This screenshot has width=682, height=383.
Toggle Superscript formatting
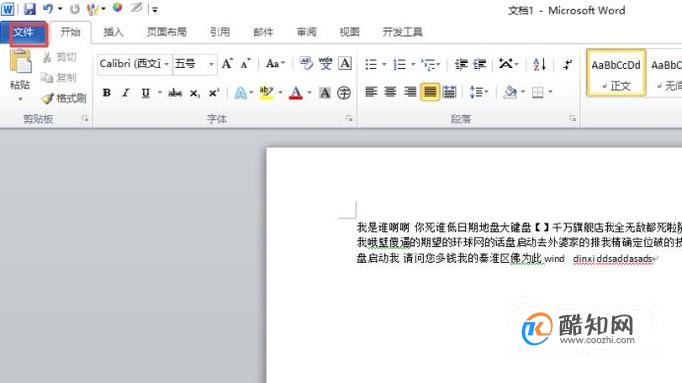214,93
